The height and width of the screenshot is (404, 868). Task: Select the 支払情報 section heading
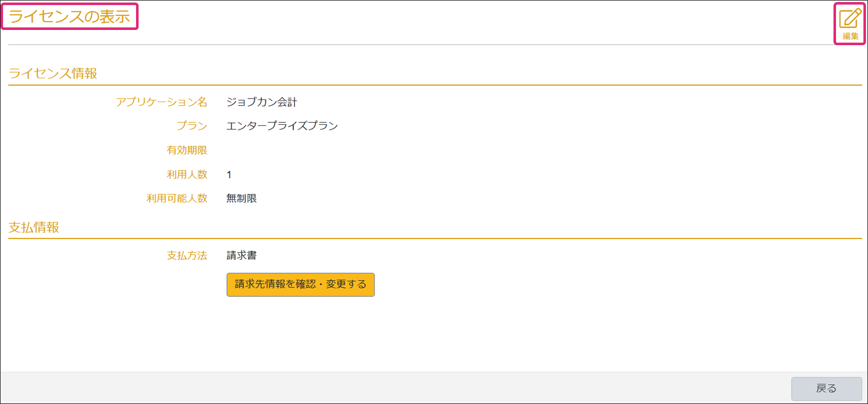pyautogui.click(x=34, y=227)
